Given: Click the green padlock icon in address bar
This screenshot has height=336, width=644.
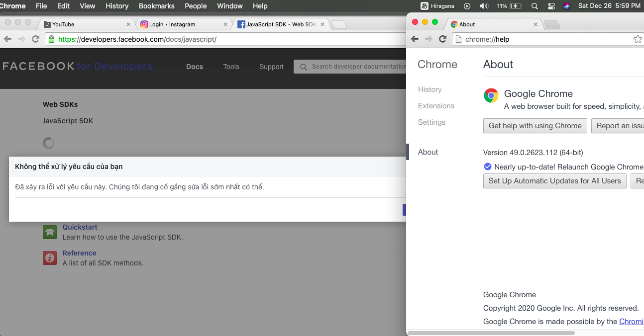Looking at the screenshot, I should (51, 39).
